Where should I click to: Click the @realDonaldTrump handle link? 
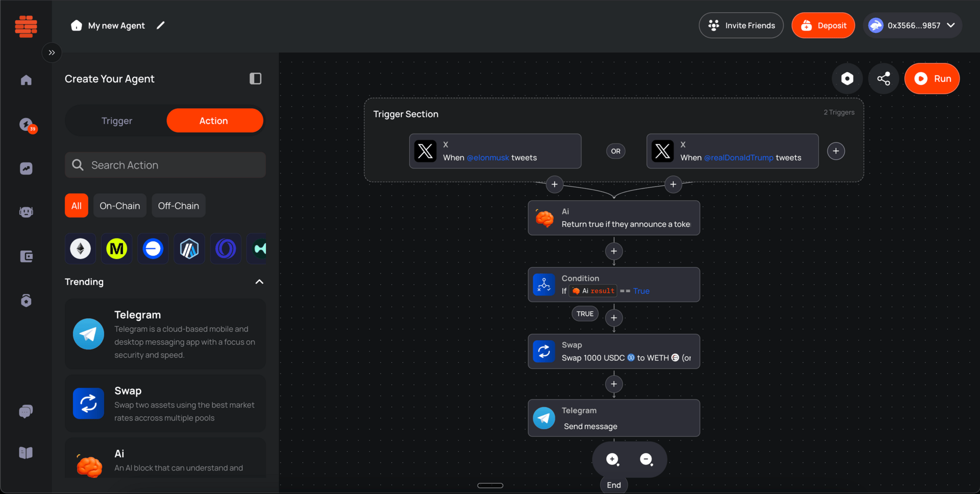click(739, 158)
